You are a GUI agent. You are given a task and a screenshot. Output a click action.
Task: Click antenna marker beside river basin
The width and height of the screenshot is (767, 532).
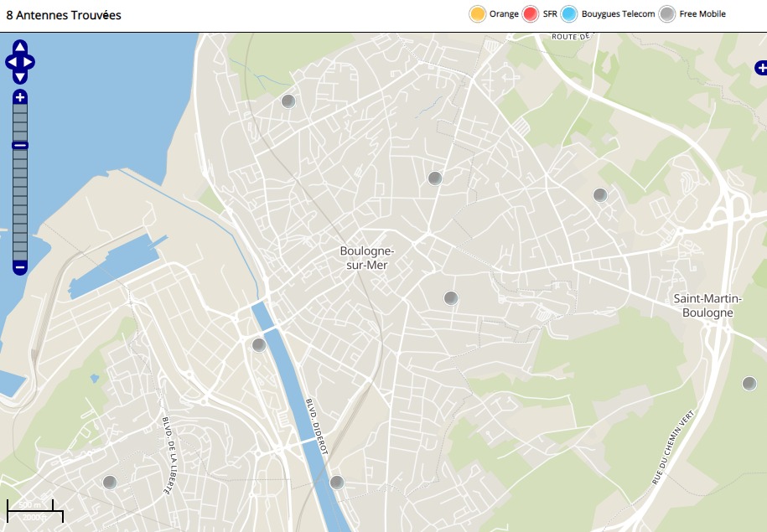pyautogui.click(x=259, y=344)
